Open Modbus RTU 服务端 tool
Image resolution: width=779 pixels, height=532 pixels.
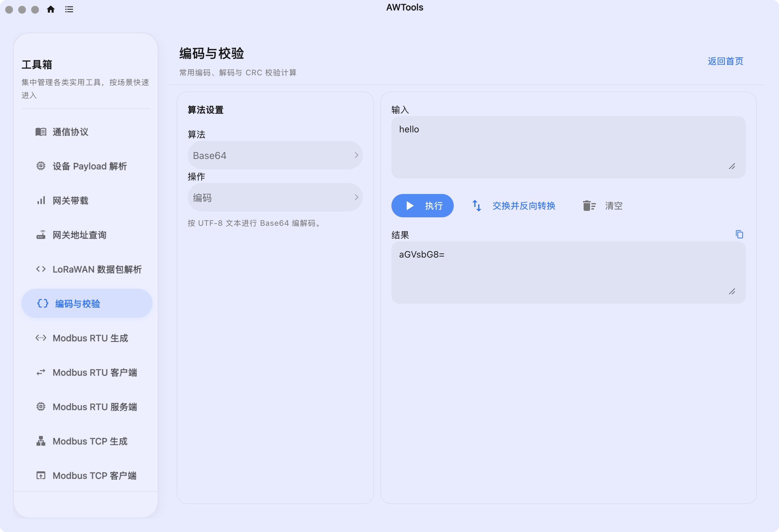point(86,406)
